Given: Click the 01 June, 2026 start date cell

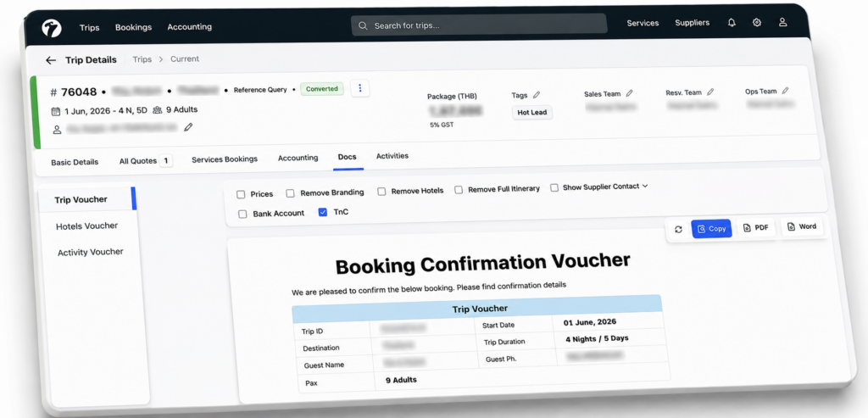Looking at the screenshot, I should [x=590, y=321].
